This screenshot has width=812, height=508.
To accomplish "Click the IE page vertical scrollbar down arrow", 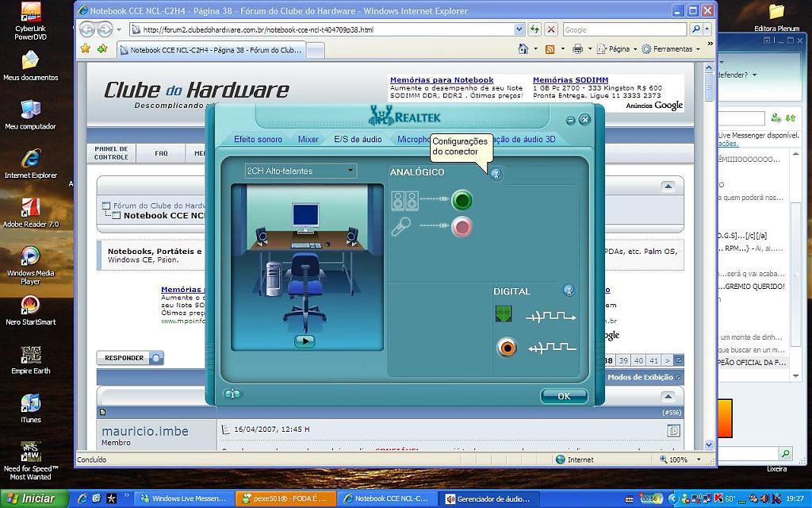I will coord(709,444).
